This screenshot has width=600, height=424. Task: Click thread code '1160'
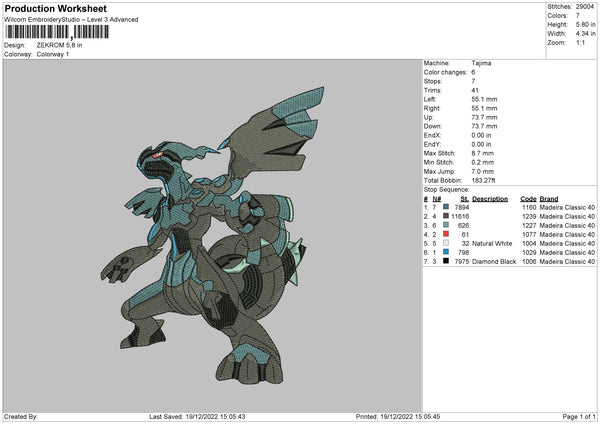click(x=529, y=207)
